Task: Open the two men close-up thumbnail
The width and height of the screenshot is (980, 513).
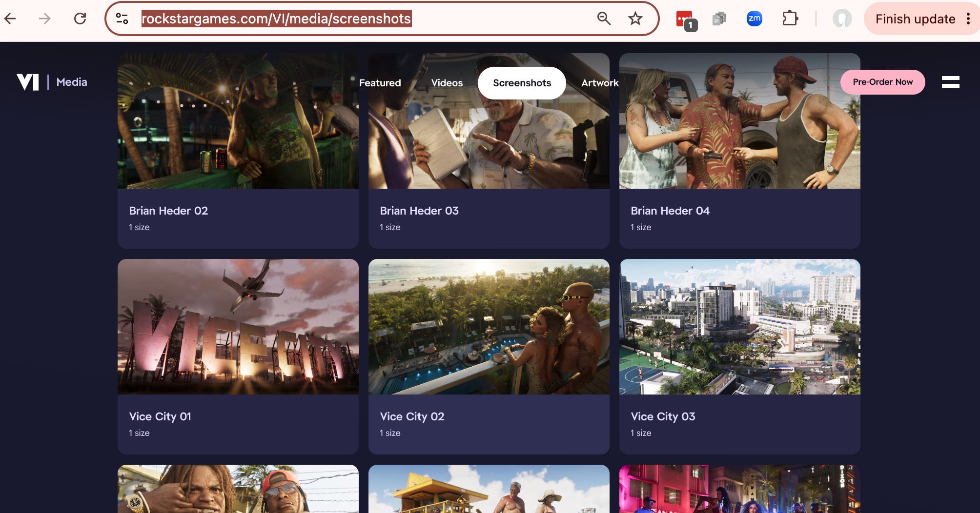Action: (x=238, y=489)
